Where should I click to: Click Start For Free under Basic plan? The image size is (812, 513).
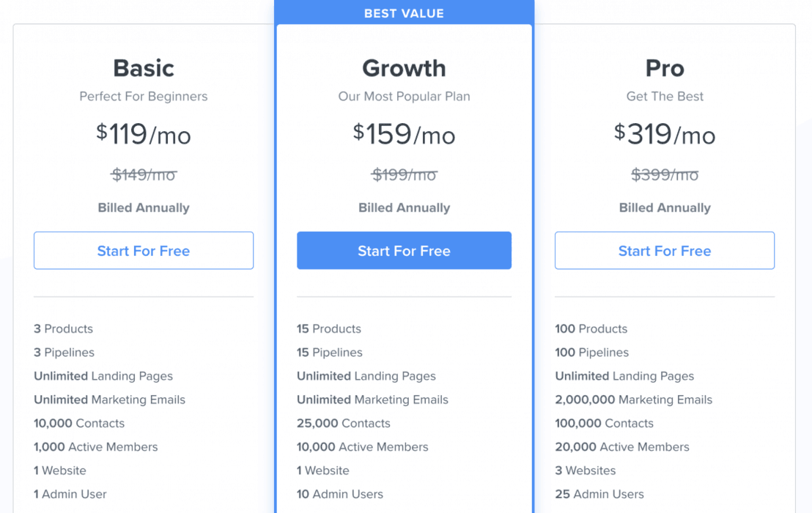point(144,251)
